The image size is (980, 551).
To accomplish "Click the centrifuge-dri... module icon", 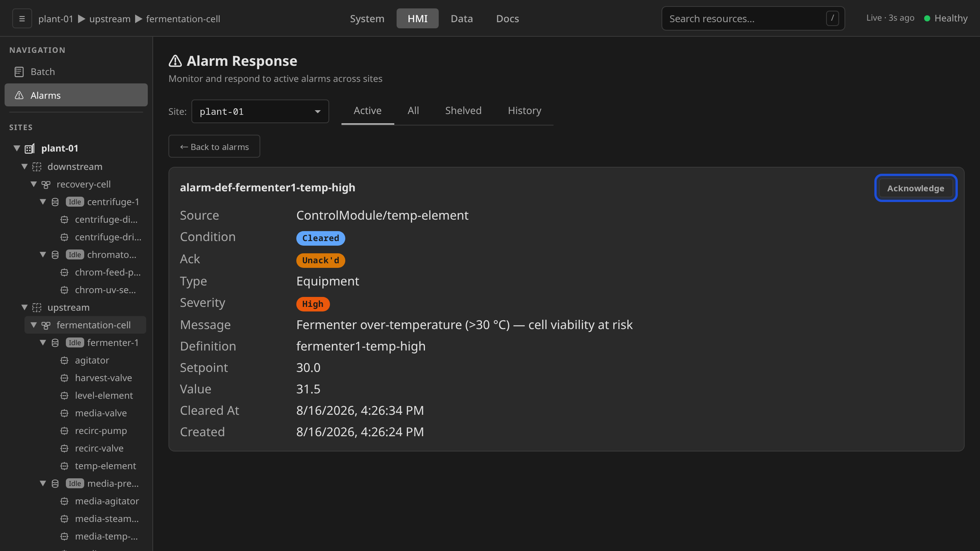I will pyautogui.click(x=64, y=237).
